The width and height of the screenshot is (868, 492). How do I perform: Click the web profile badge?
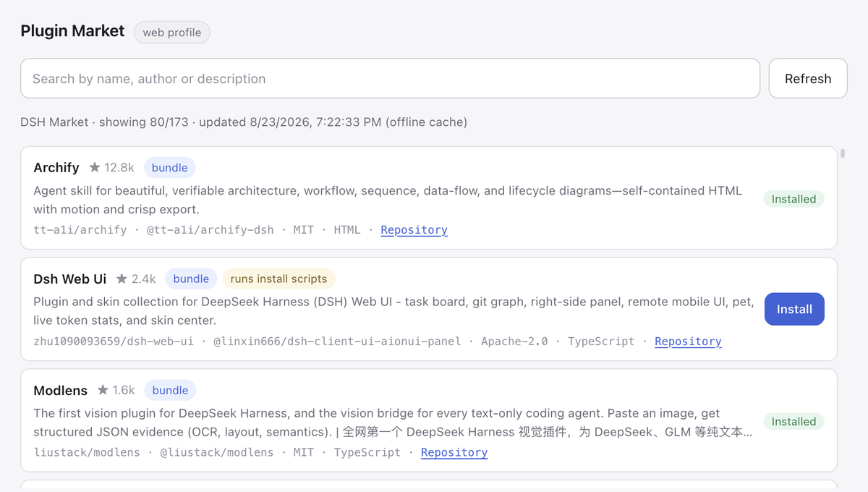pos(172,33)
